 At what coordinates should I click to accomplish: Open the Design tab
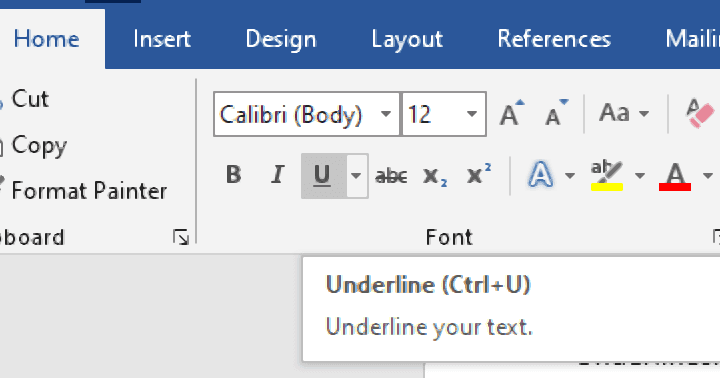click(x=281, y=39)
